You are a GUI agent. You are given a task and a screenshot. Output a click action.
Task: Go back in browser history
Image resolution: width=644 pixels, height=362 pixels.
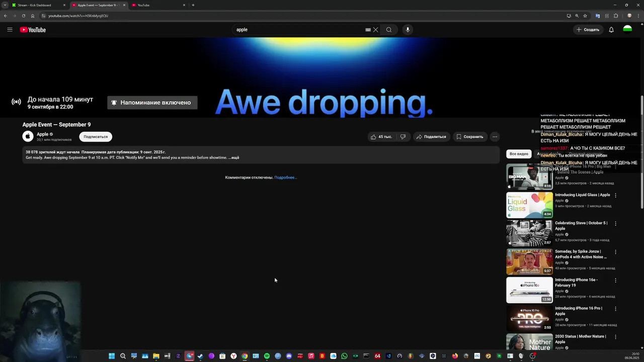tap(5, 16)
